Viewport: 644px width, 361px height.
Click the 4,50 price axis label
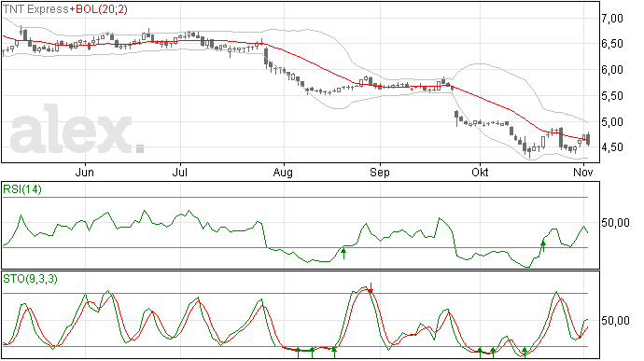tap(612, 147)
